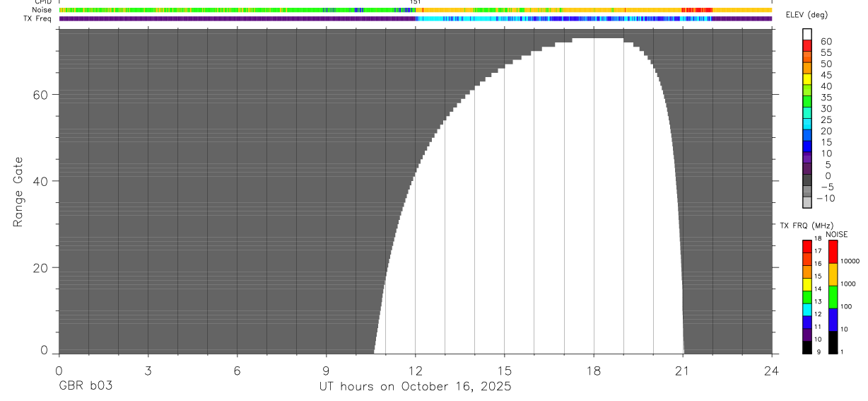Image resolution: width=868 pixels, height=401 pixels.
Task: Click the "45" value in ELEV legend
Action: 826,76
